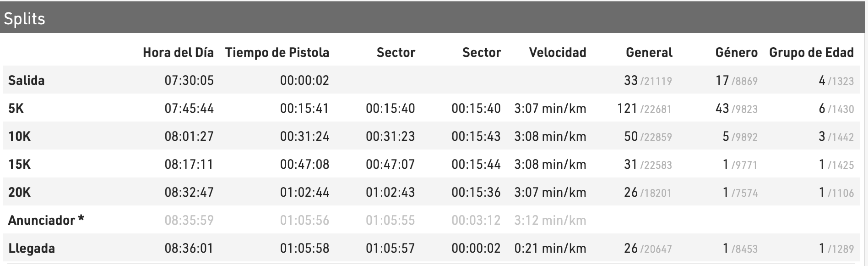
Task: Select the greyed 3:12 min/km speed
Action: [550, 221]
